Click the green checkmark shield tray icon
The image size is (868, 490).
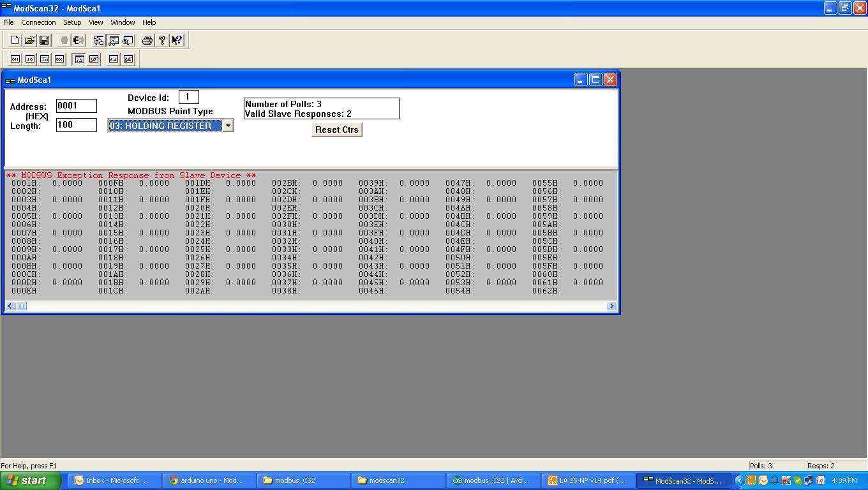coord(798,480)
